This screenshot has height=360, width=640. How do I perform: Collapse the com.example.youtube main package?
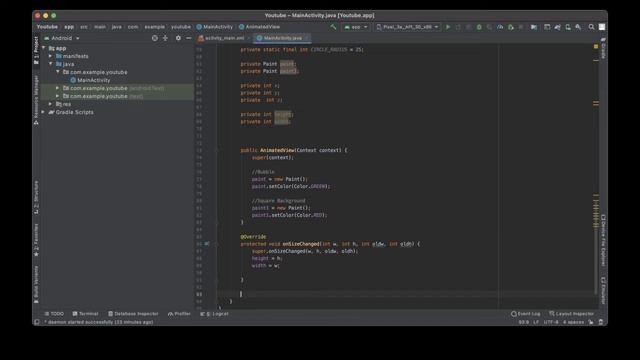(58, 72)
